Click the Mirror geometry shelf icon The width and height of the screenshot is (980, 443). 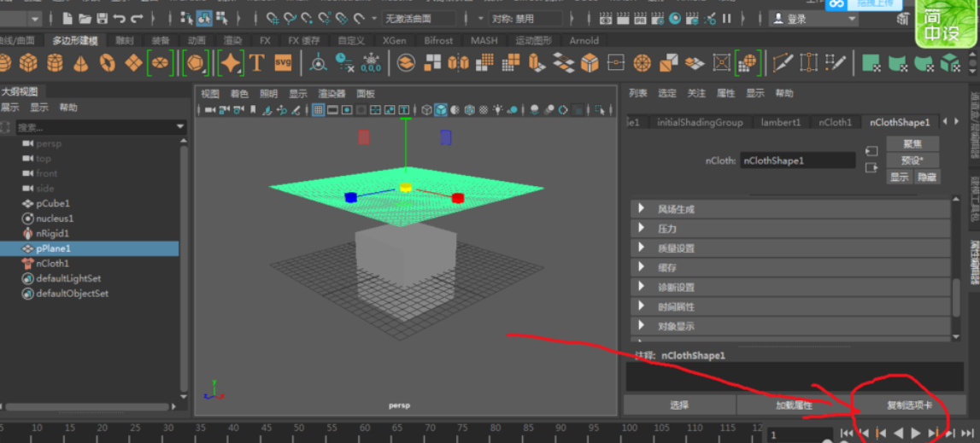point(457,62)
